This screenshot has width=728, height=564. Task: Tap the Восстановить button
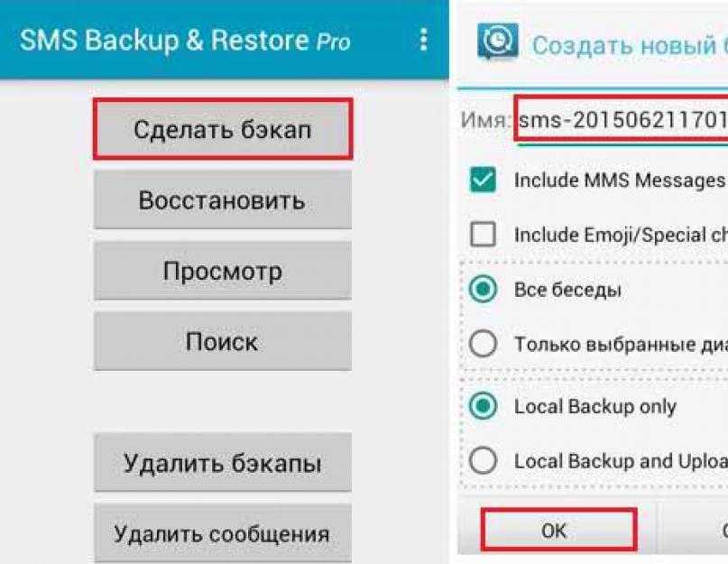click(x=223, y=200)
